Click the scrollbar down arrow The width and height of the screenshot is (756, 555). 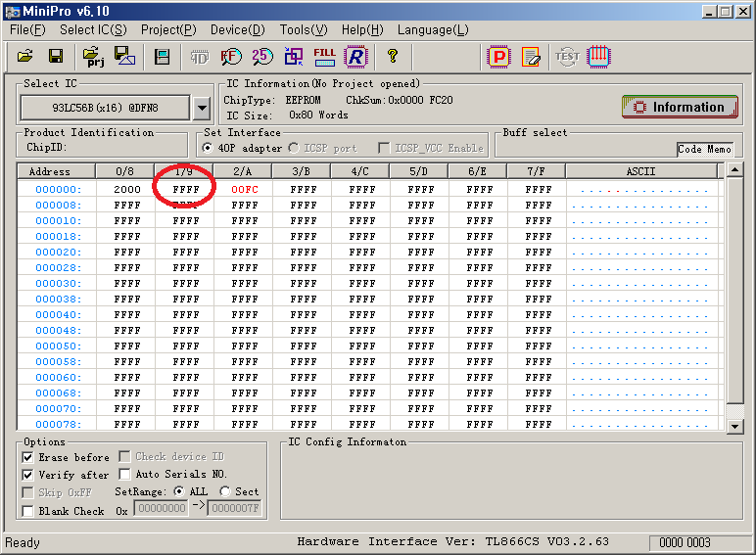pos(734,426)
